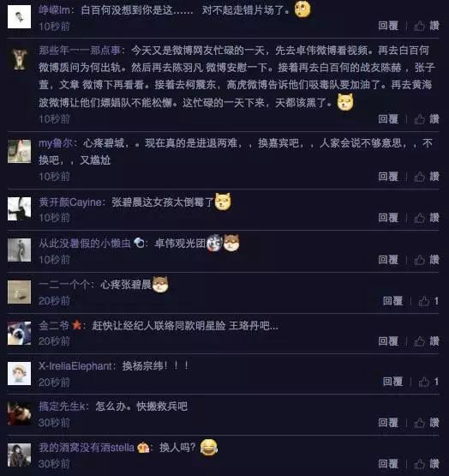Reply to X-IreliaElephant's comment
Viewport: 449px width, 476px height.
coord(392,382)
